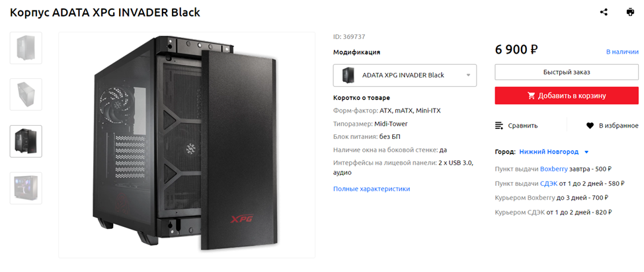The width and height of the screenshot is (644, 272).
Task: Select the fourth RGB build thumbnail
Action: pos(26,188)
